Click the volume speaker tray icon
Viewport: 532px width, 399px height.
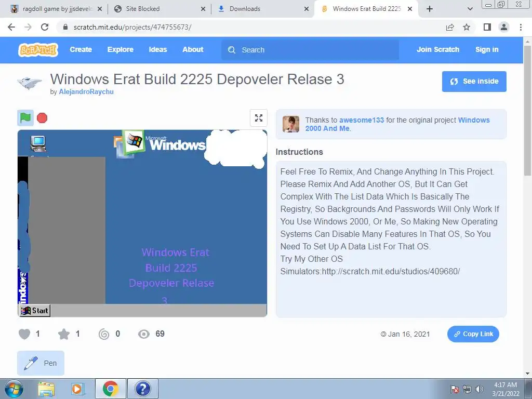pyautogui.click(x=480, y=389)
